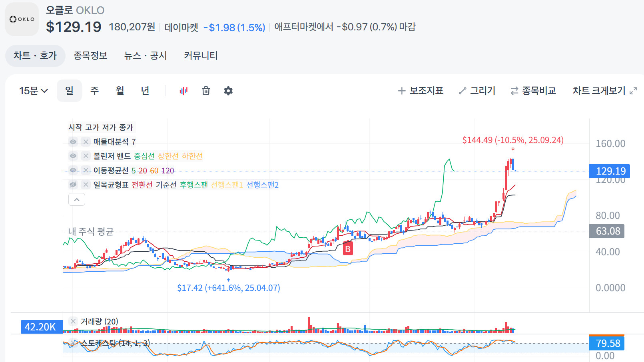Click the 160.00 price axis label

pyautogui.click(x=610, y=143)
